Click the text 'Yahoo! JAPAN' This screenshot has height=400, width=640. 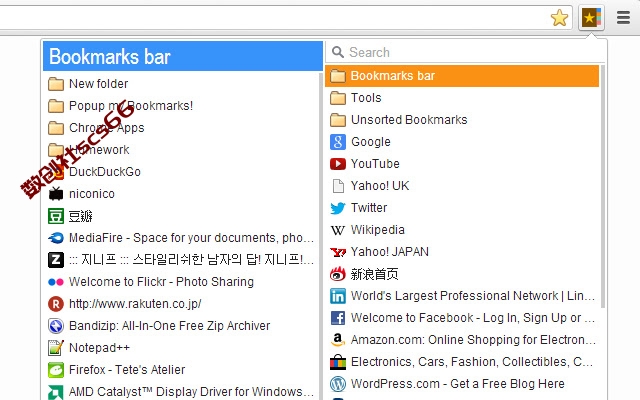coord(390,252)
